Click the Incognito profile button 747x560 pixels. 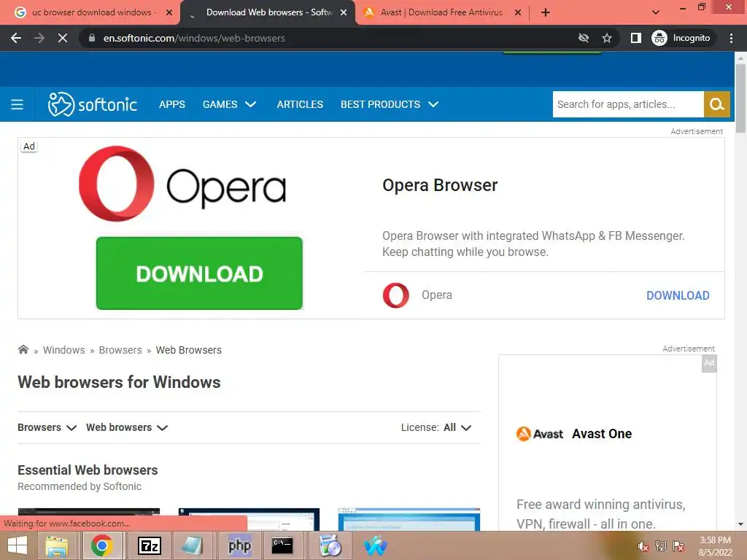tap(681, 38)
